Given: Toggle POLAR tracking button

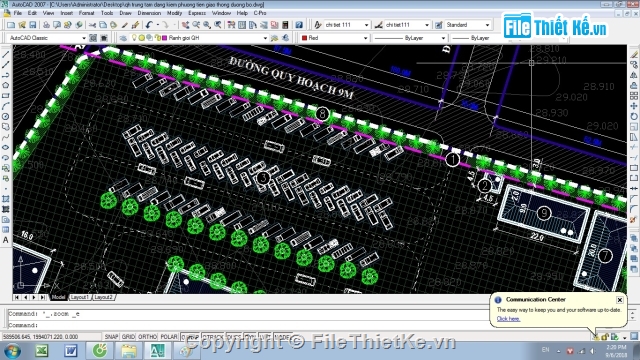Looking at the screenshot, I should [x=169, y=337].
